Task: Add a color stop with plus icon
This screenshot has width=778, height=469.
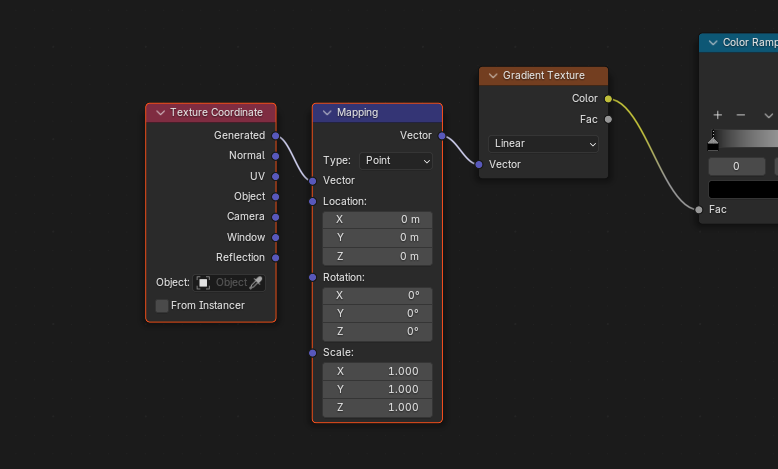Action: pyautogui.click(x=717, y=115)
